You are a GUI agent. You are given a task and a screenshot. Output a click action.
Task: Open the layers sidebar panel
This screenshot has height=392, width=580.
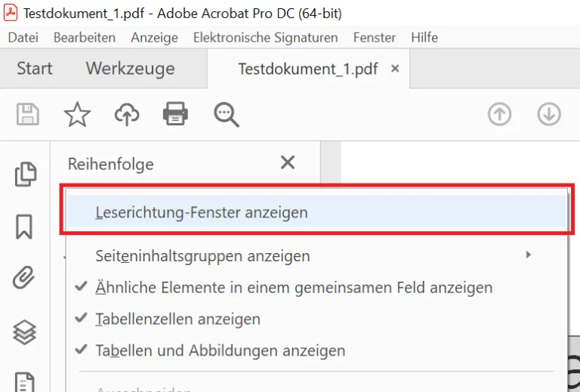25,332
